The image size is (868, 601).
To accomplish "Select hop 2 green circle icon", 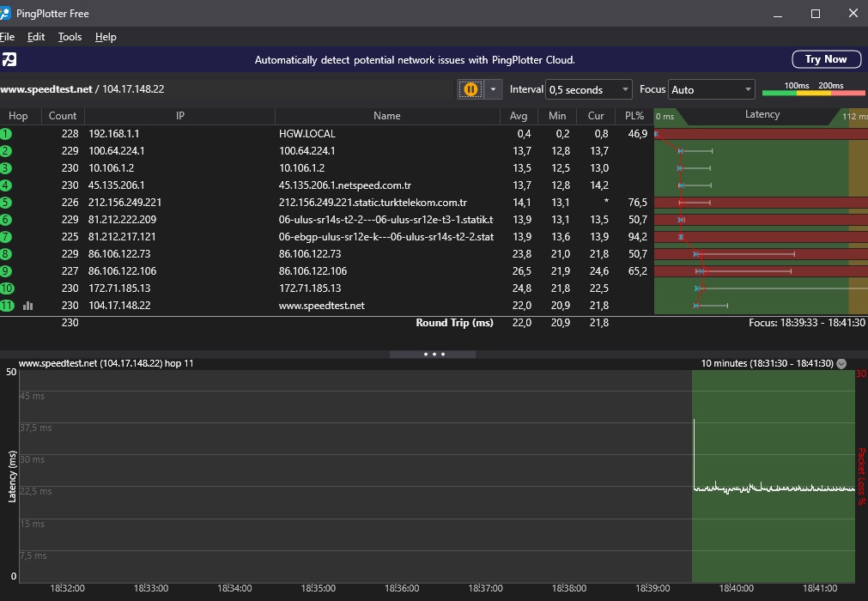I will coord(5,151).
